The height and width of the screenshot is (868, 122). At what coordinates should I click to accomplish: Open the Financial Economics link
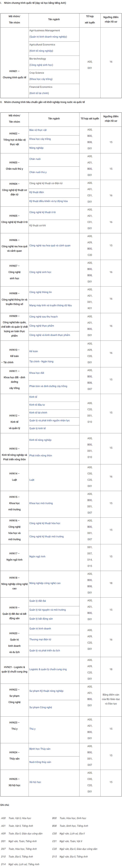41,87
